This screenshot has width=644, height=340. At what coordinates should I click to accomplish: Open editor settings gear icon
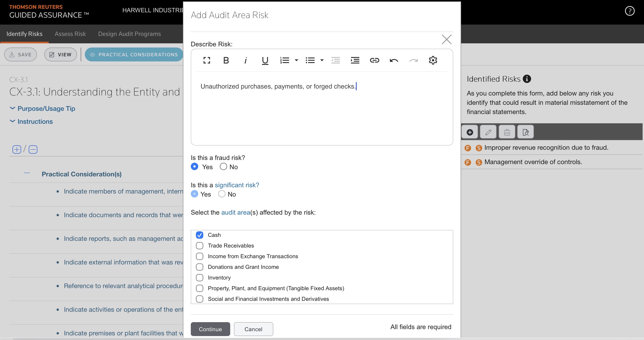[433, 60]
